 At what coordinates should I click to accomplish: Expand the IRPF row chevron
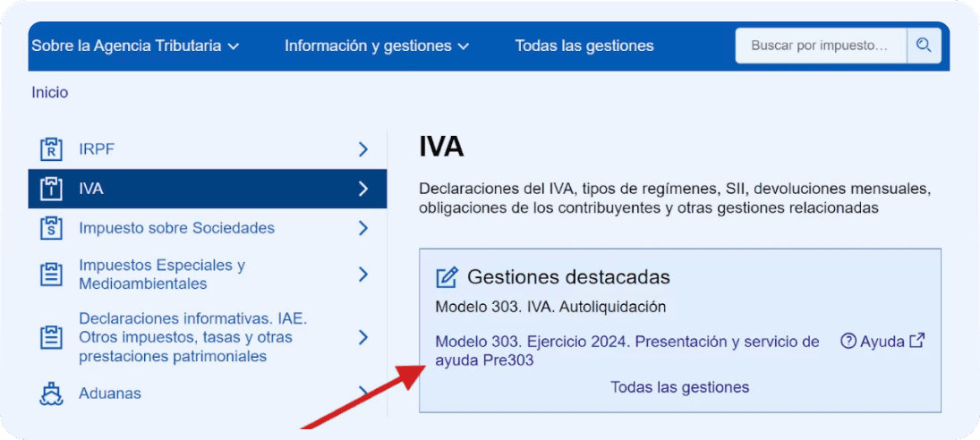[363, 149]
